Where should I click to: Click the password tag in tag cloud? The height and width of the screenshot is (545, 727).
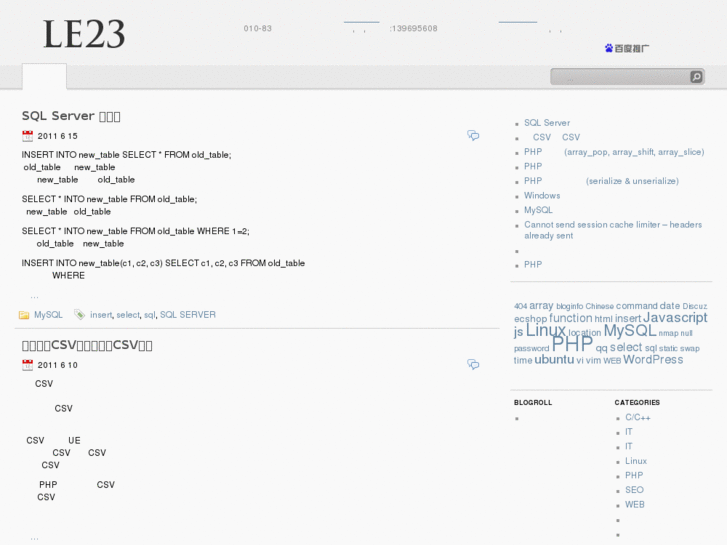coord(531,348)
